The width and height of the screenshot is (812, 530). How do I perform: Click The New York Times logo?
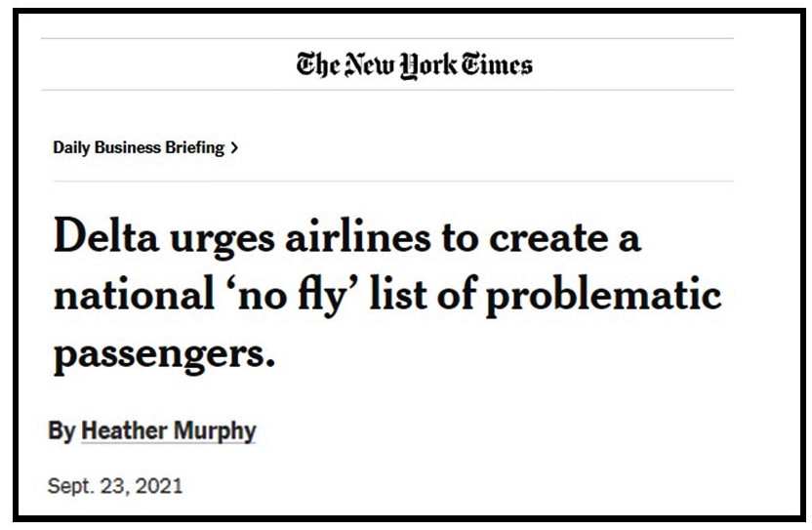click(x=415, y=65)
